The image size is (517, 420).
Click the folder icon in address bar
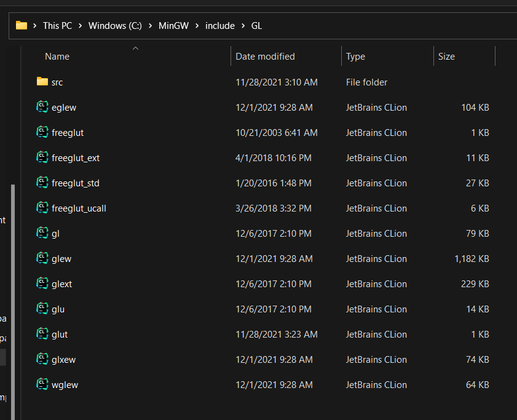point(22,25)
